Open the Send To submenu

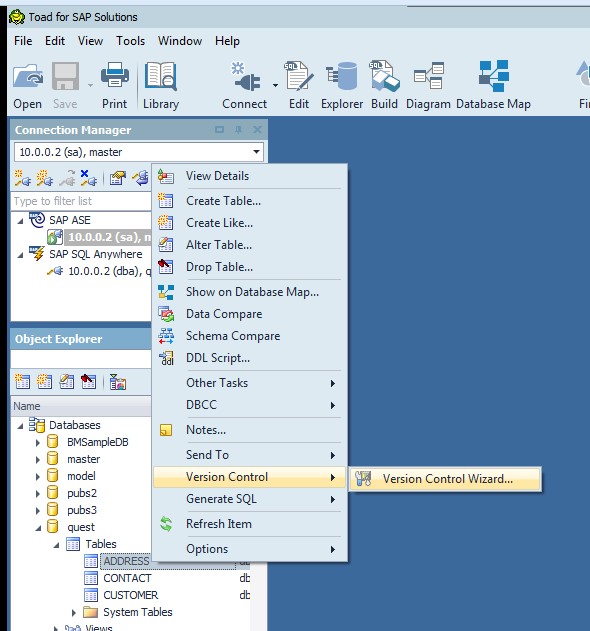(250, 455)
